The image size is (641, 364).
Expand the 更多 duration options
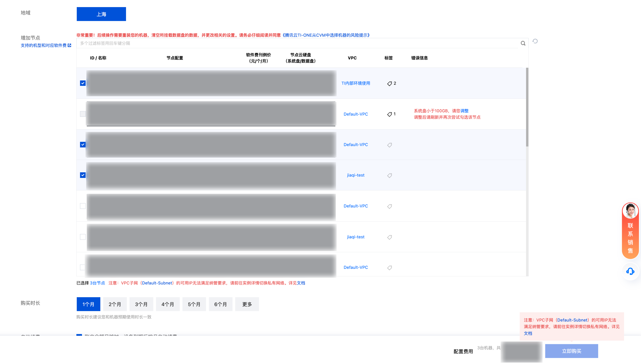click(247, 304)
